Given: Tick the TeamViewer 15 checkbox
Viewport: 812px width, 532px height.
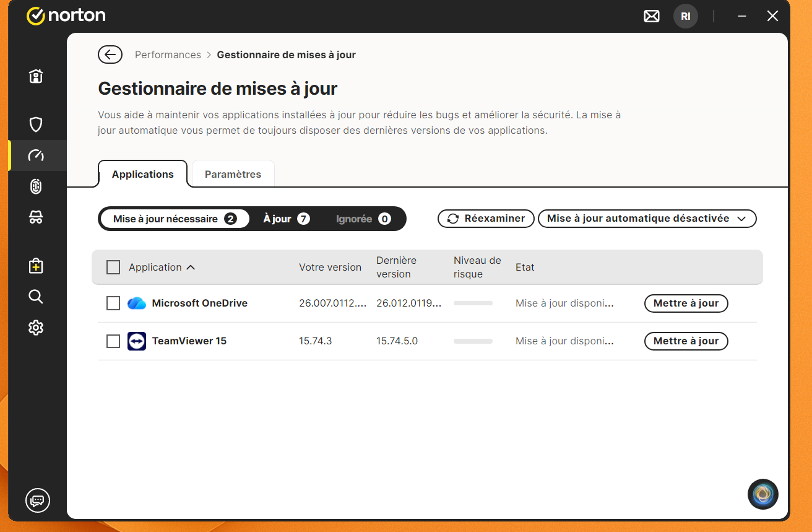Looking at the screenshot, I should pos(113,341).
